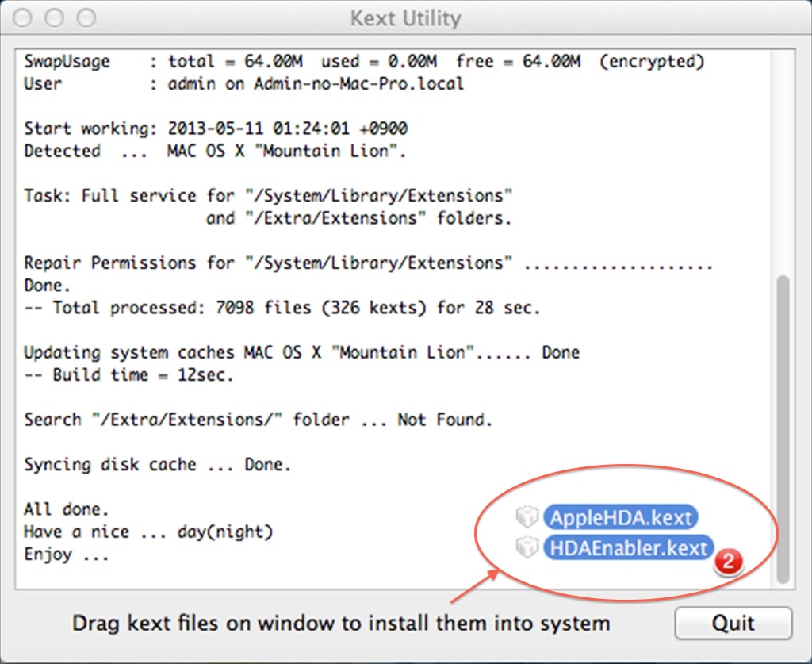Click the 'Start working' timestamp line
This screenshot has height=664, width=812.
216,129
